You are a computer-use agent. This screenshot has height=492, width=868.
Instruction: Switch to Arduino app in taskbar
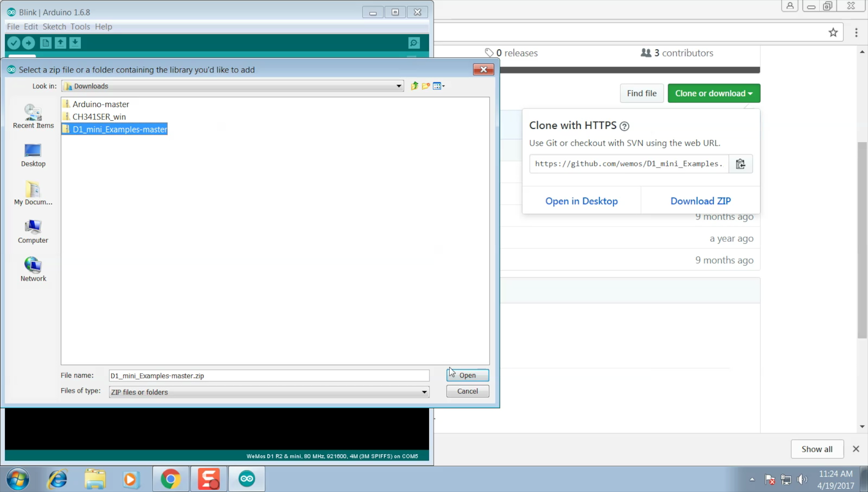coord(247,479)
